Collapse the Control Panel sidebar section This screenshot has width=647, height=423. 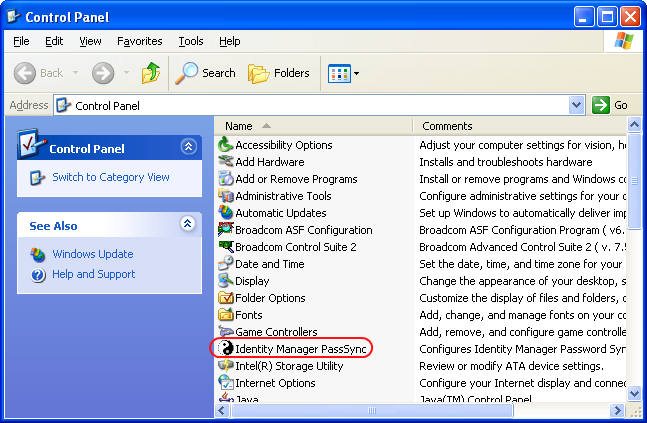click(x=188, y=147)
